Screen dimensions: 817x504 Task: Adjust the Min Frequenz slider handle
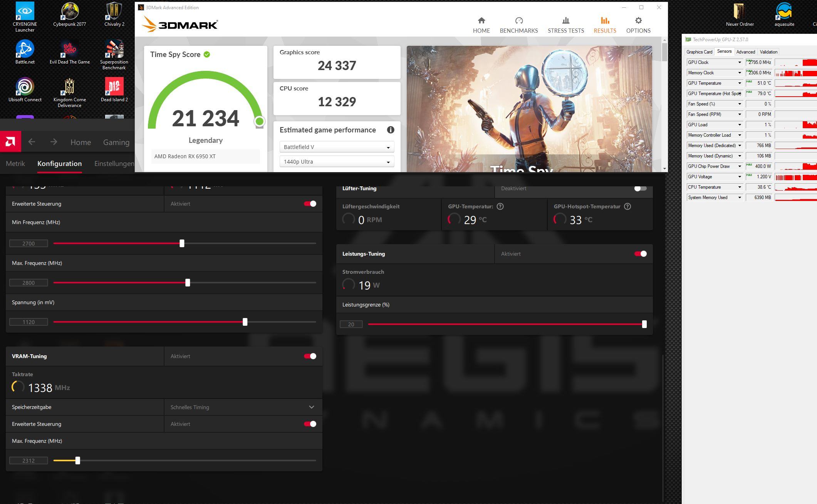coord(182,243)
